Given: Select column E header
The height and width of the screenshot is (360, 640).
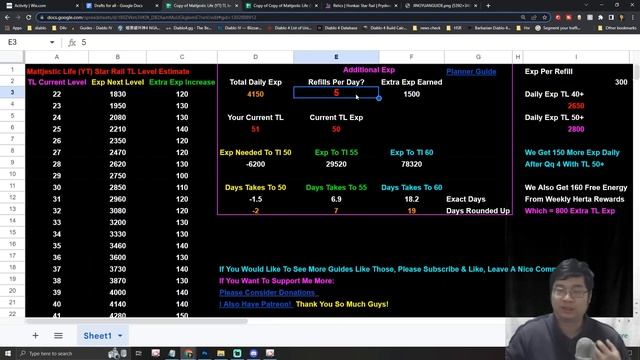Looking at the screenshot, I should (336, 57).
